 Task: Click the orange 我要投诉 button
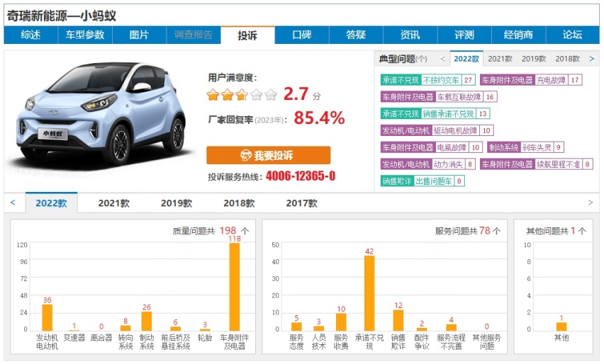click(269, 155)
